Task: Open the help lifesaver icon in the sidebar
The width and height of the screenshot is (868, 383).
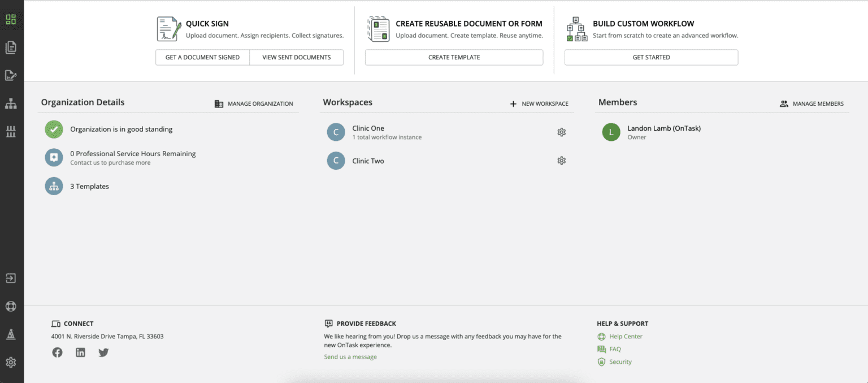Action: pos(11,306)
